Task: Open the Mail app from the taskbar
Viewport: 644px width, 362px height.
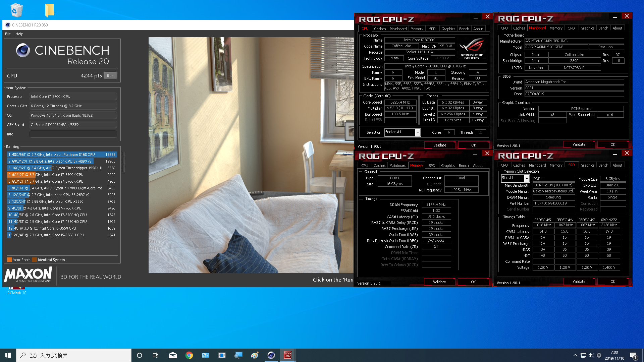Action: click(173, 355)
